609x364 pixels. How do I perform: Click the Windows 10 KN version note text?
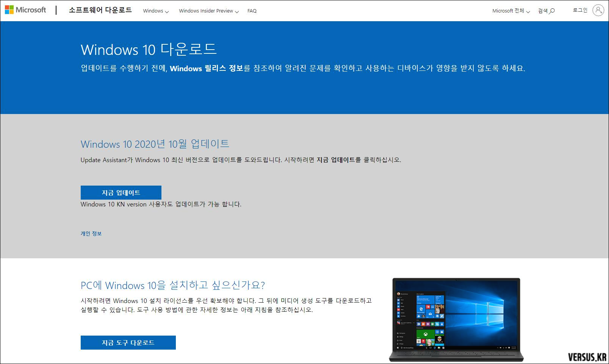(161, 204)
